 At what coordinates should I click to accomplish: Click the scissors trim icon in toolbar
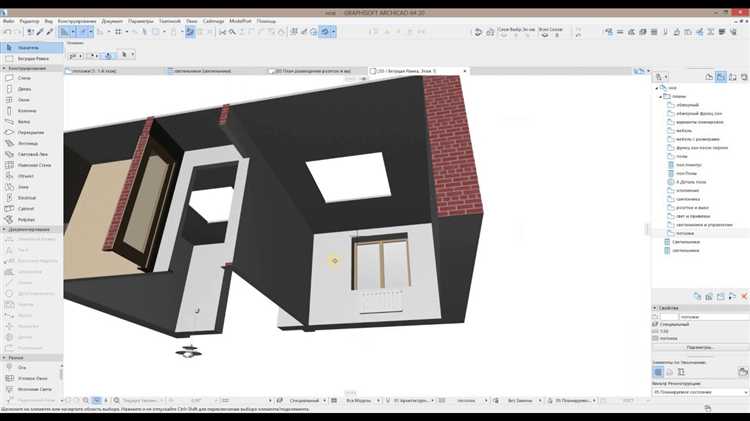point(222,32)
